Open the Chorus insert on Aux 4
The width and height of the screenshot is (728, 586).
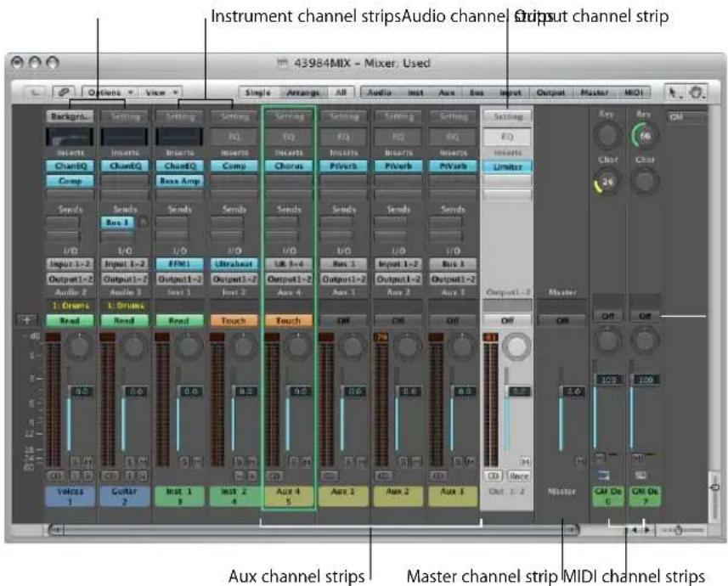coord(289,166)
